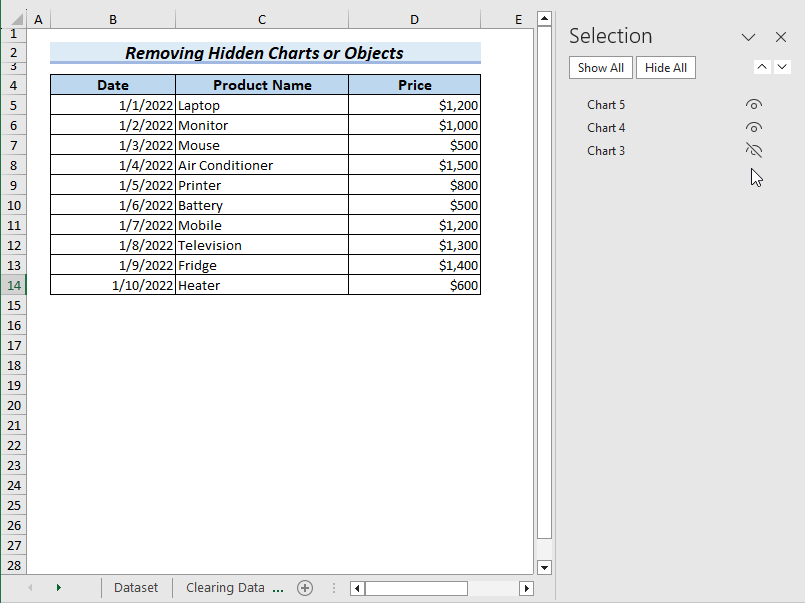Screen dimensions: 805x603
Task: Hide Chart 5 using its eye toggle
Action: (753, 103)
